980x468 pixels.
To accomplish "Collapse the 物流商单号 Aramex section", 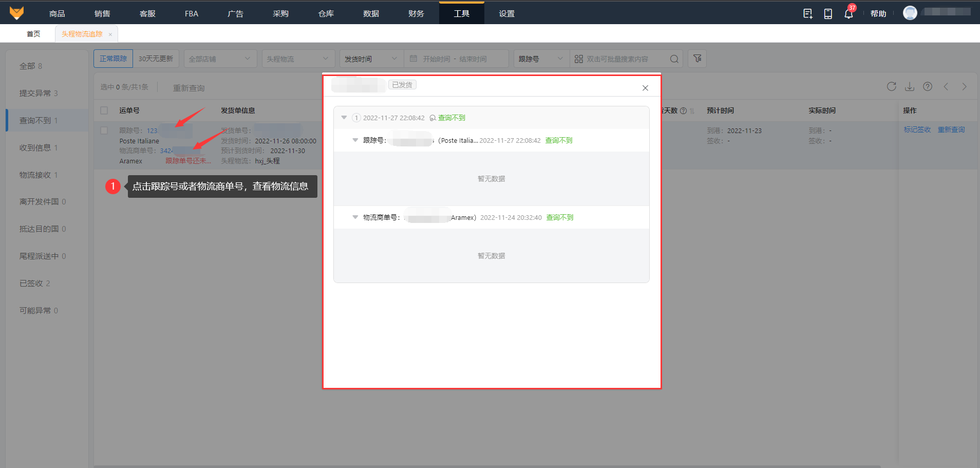I will point(355,217).
